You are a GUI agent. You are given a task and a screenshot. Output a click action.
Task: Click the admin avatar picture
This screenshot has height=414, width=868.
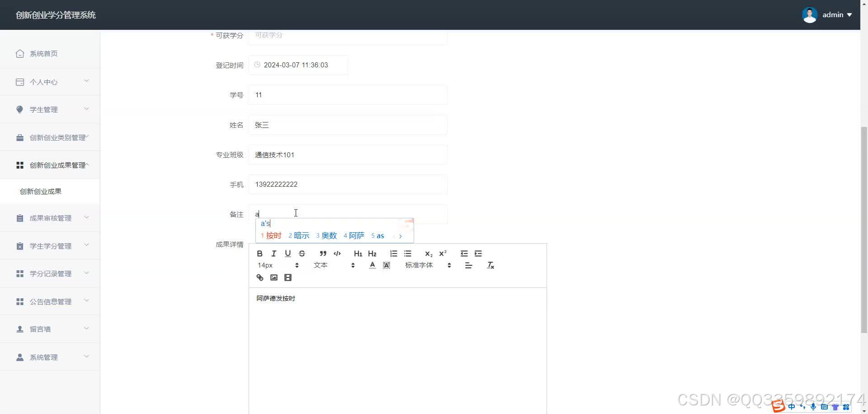click(x=809, y=15)
